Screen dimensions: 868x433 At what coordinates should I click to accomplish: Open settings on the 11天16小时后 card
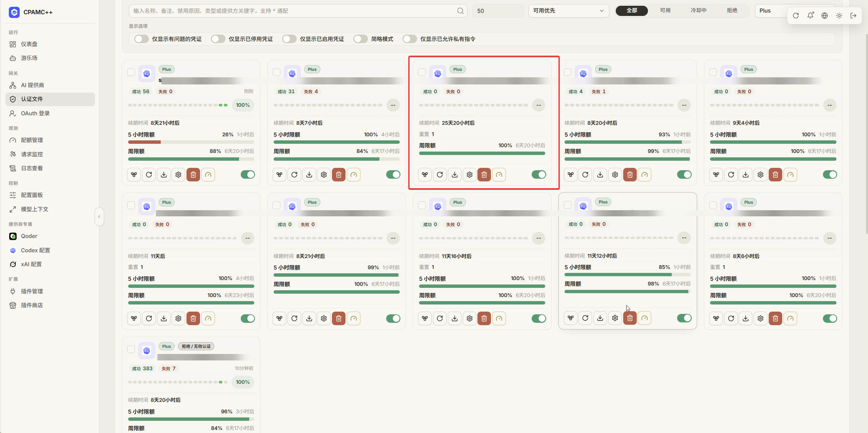[470, 318]
